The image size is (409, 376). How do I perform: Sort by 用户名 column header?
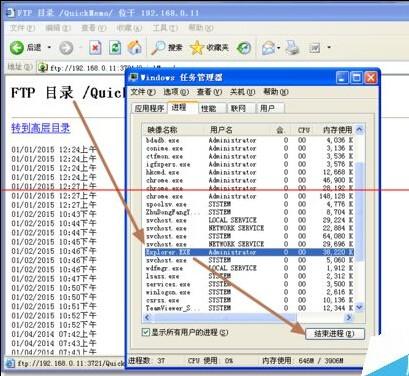tap(236, 130)
